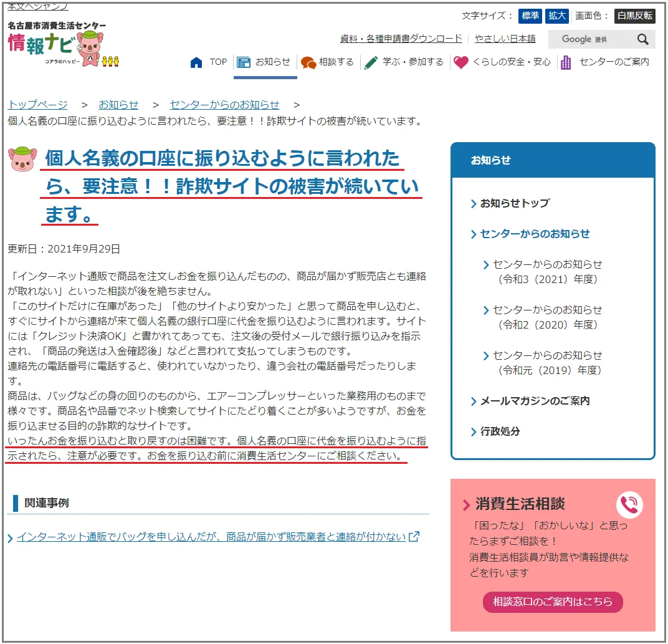Expand メールマガジンのご案内 sidebar item

click(534, 401)
